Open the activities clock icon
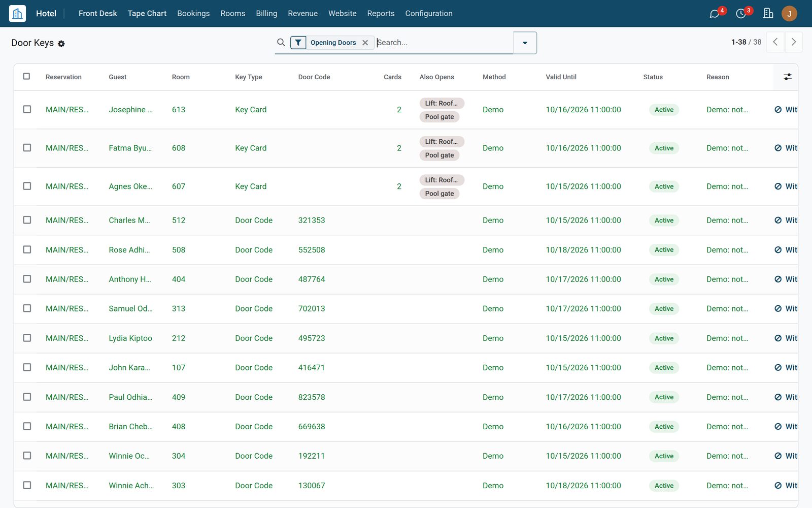Image resolution: width=812 pixels, height=508 pixels. tap(741, 14)
